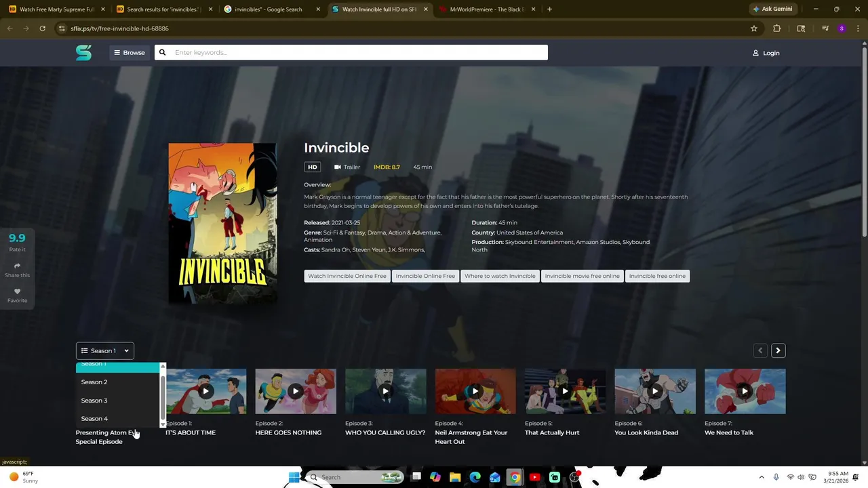Open the volume control in system tray
The height and width of the screenshot is (488, 868).
pyautogui.click(x=801, y=477)
